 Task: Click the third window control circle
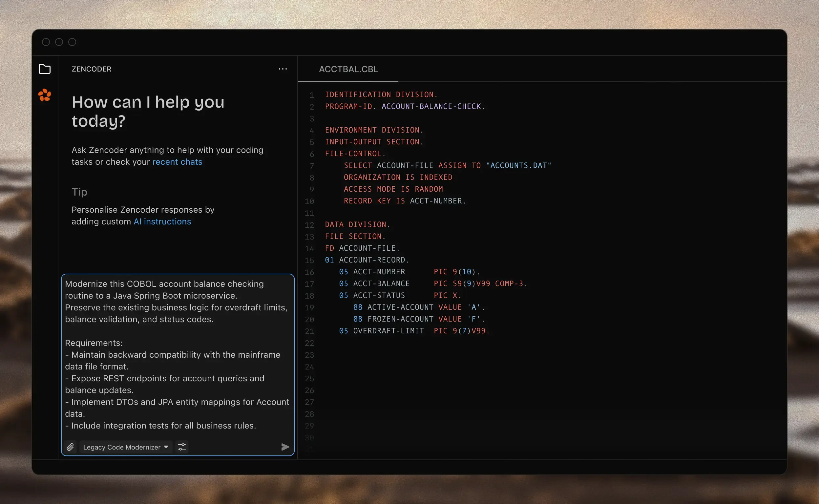tap(72, 42)
